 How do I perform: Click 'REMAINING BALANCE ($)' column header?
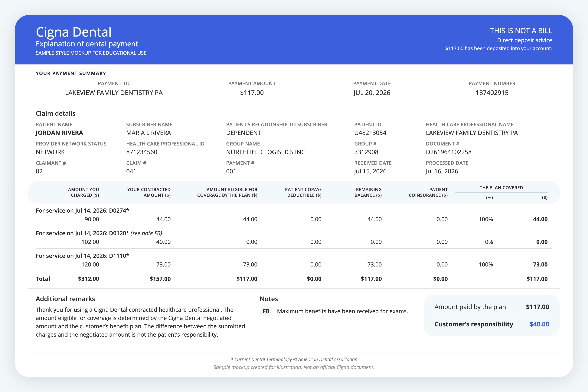click(368, 192)
